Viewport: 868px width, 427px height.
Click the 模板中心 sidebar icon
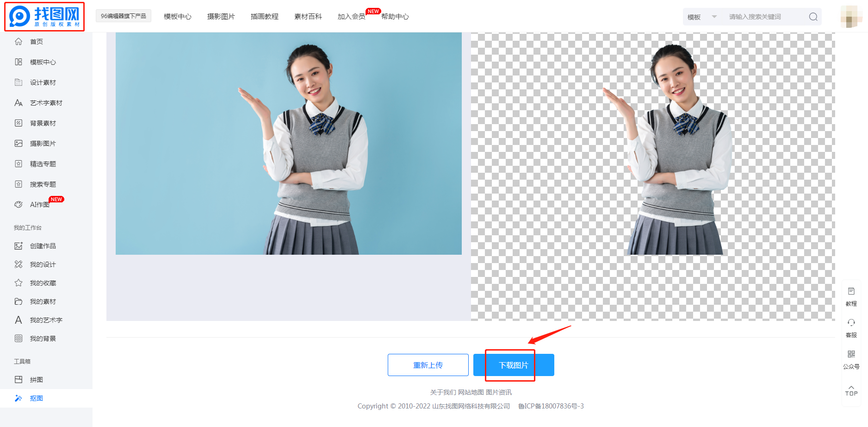(19, 62)
